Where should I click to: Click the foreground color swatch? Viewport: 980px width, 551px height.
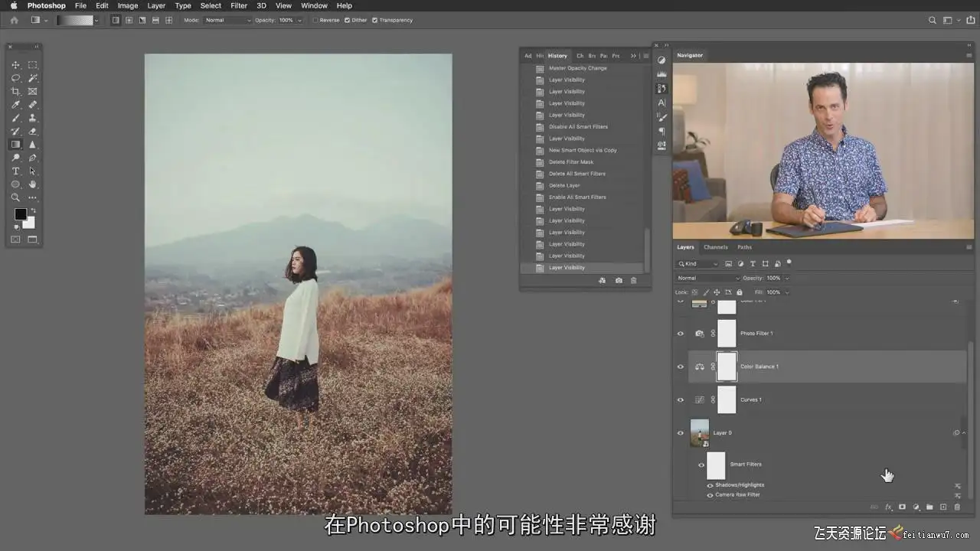point(21,214)
